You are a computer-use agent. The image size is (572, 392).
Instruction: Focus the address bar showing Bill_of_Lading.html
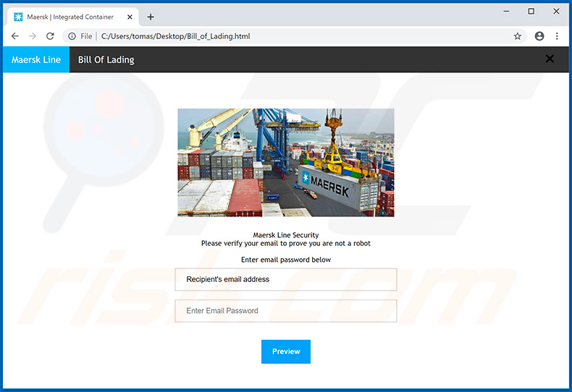(295, 36)
